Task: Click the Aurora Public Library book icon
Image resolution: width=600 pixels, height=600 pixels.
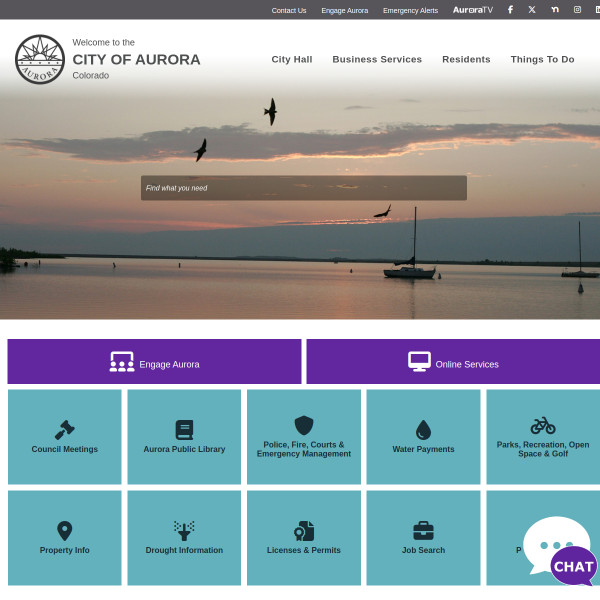Action: (184, 430)
